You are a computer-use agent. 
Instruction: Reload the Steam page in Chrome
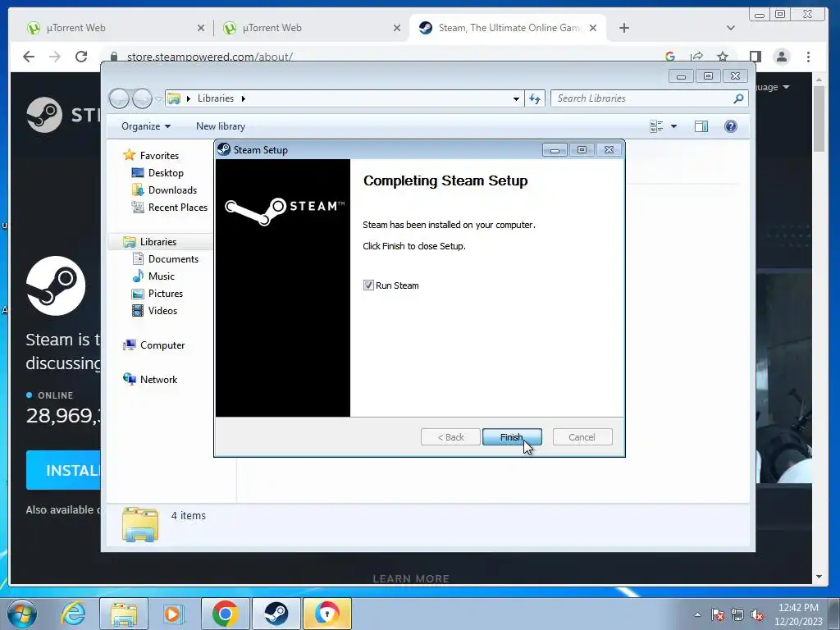[x=81, y=57]
